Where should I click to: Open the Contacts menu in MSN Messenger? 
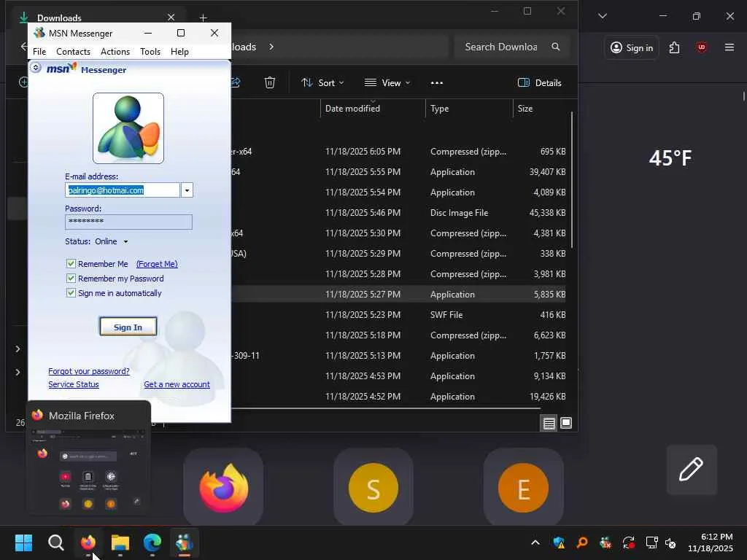point(73,52)
